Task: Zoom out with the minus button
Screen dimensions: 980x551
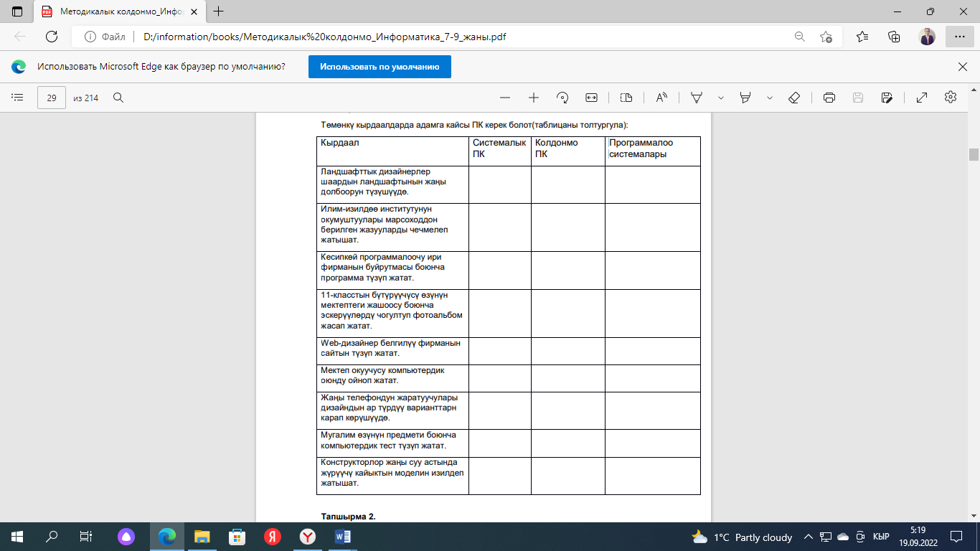Action: pos(505,98)
